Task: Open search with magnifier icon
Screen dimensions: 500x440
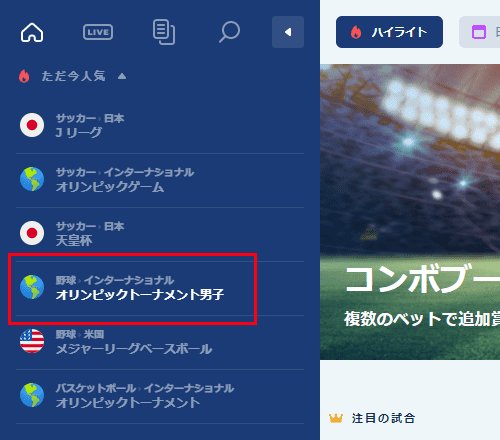Action: [x=230, y=32]
